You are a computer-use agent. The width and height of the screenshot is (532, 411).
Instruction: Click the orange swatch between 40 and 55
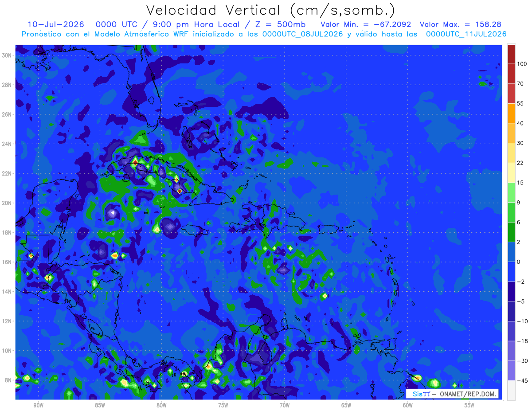pos(511,113)
